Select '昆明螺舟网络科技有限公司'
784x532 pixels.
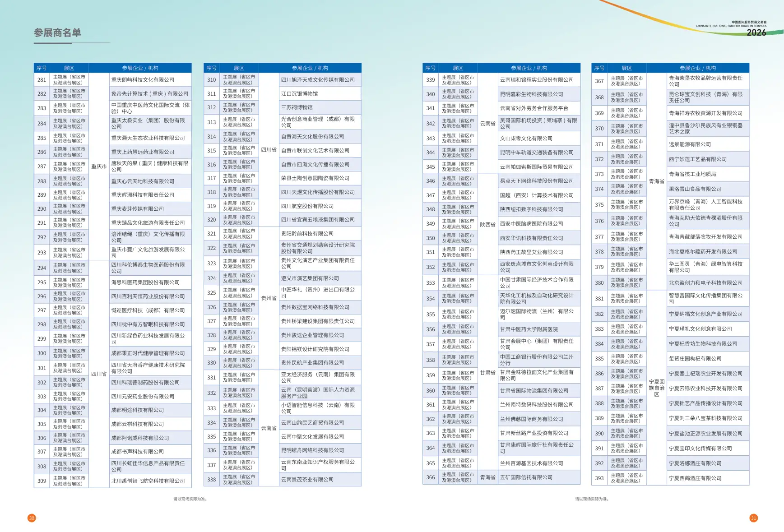(312, 450)
